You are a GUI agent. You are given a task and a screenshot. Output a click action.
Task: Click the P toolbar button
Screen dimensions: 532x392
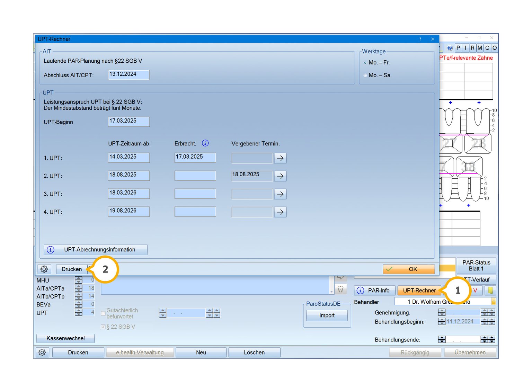458,48
